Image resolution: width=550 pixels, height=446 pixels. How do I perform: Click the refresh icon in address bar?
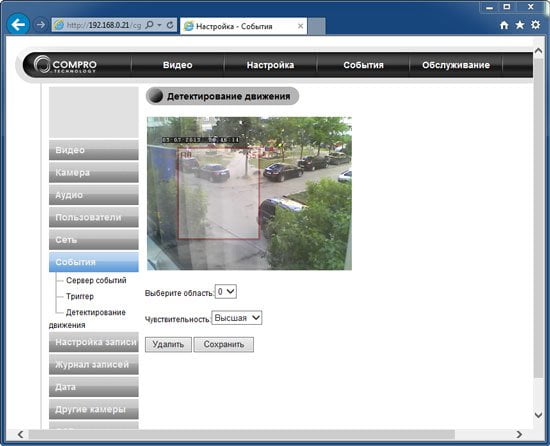click(170, 25)
